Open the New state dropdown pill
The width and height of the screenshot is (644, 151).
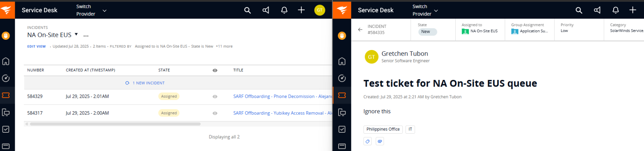427,32
